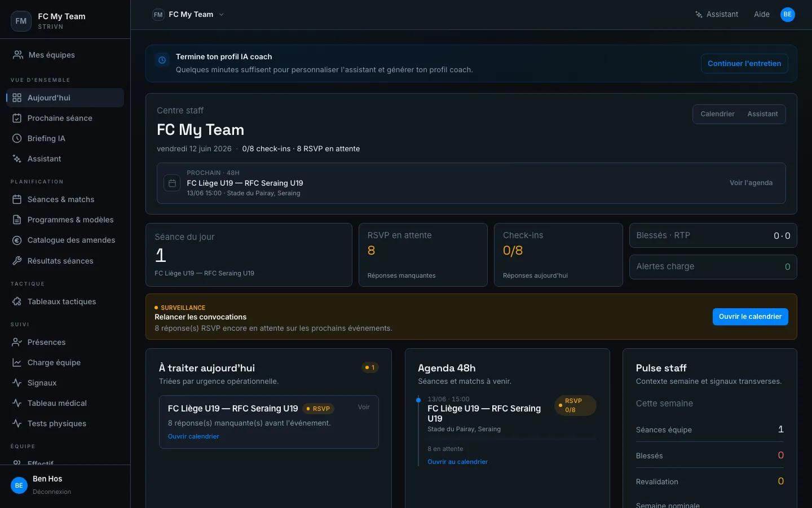This screenshot has width=812, height=508.
Task: Open Briefing IA from sidebar
Action: 65,138
